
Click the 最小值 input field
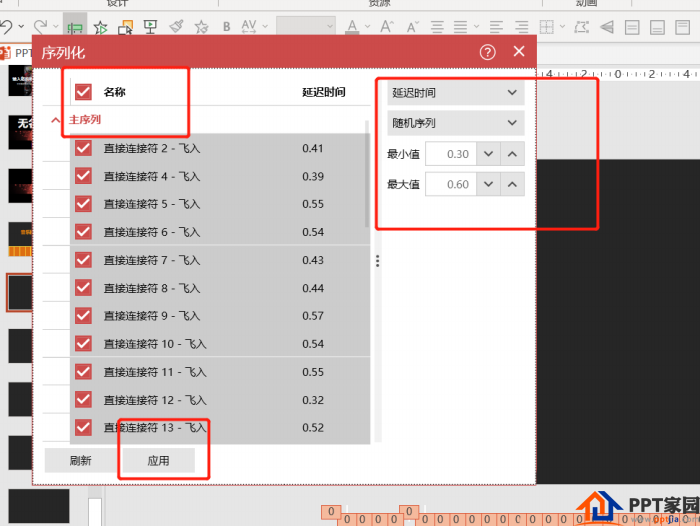click(448, 154)
